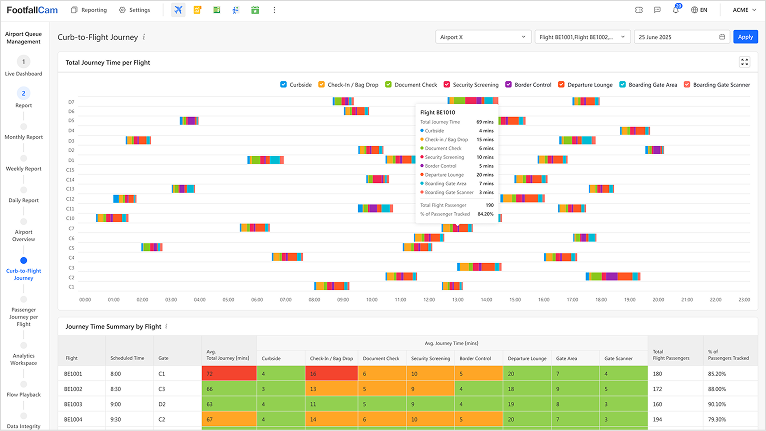Click green total journey cell for BE1003
This screenshot has height=431, width=766.
(229, 404)
